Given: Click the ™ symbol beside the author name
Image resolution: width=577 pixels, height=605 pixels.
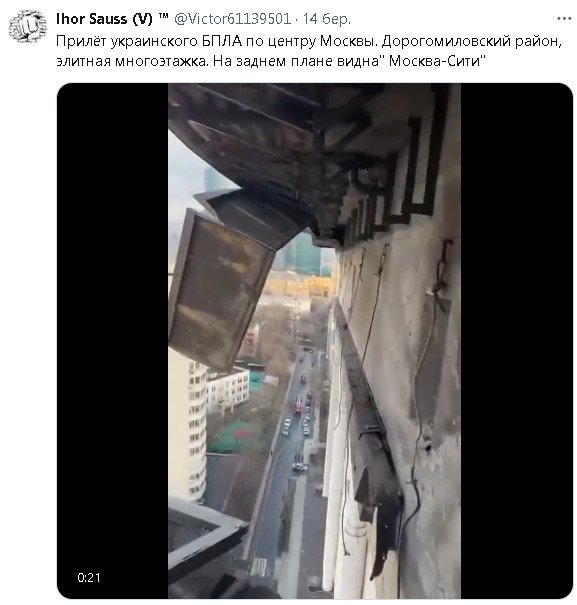Looking at the screenshot, I should (x=163, y=17).
